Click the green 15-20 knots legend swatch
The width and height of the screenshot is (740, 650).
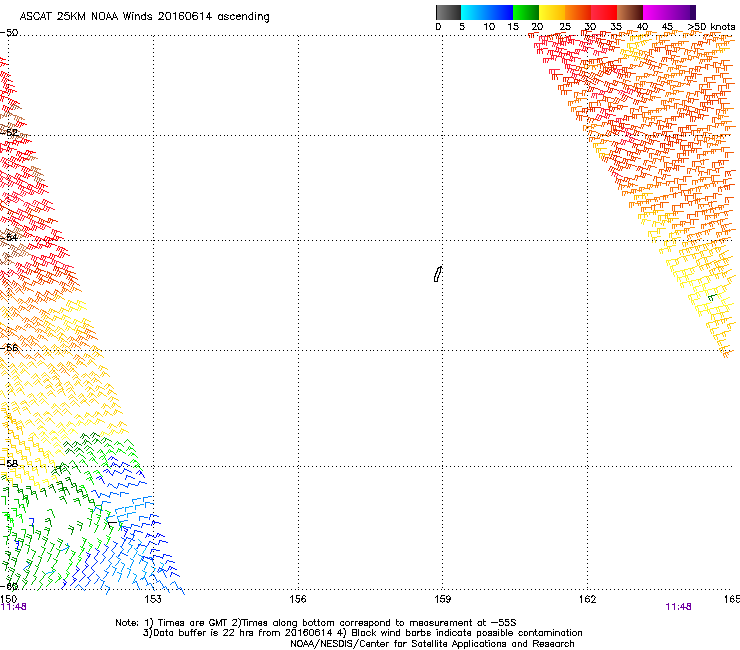(526, 12)
